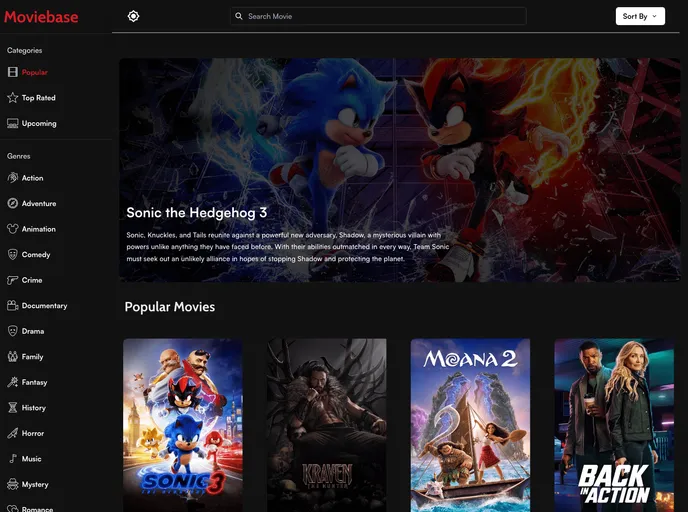Image resolution: width=688 pixels, height=512 pixels.
Task: Open the Sort By dropdown
Action: pyautogui.click(x=640, y=16)
